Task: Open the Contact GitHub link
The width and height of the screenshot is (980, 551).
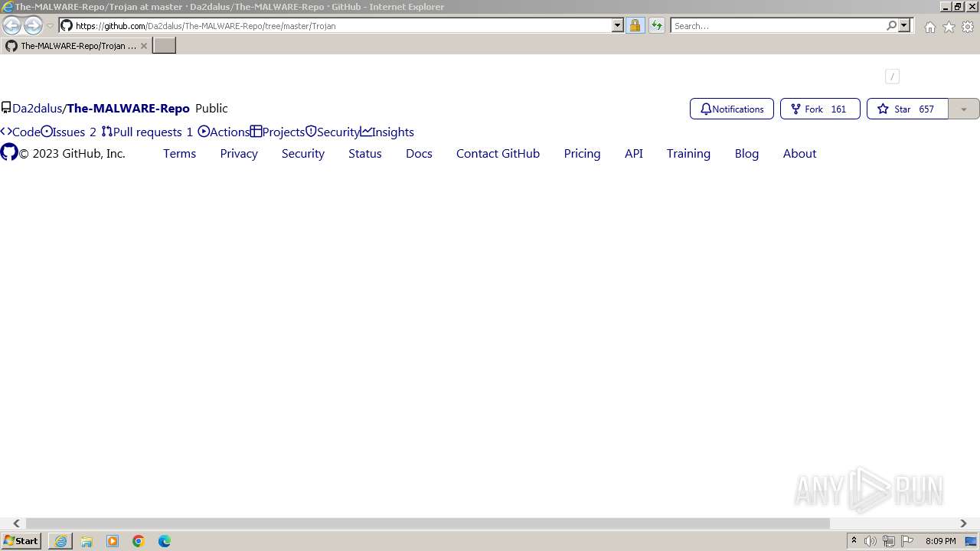Action: tap(498, 154)
